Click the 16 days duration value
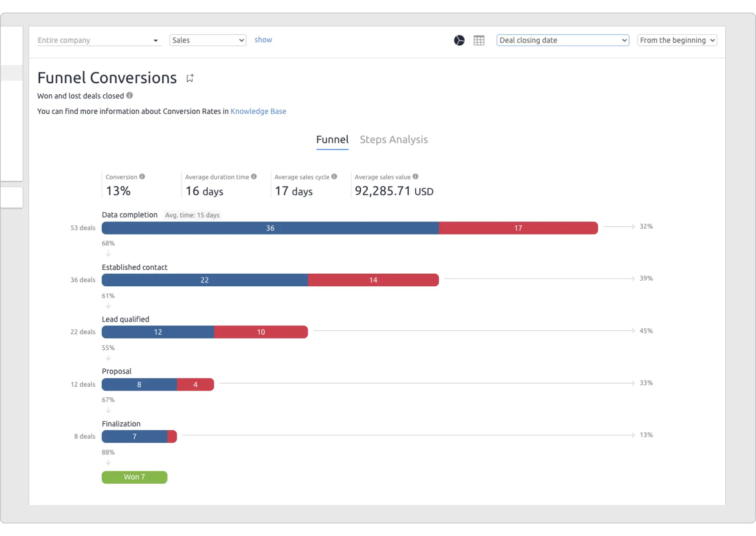The width and height of the screenshot is (756, 536). [x=205, y=191]
